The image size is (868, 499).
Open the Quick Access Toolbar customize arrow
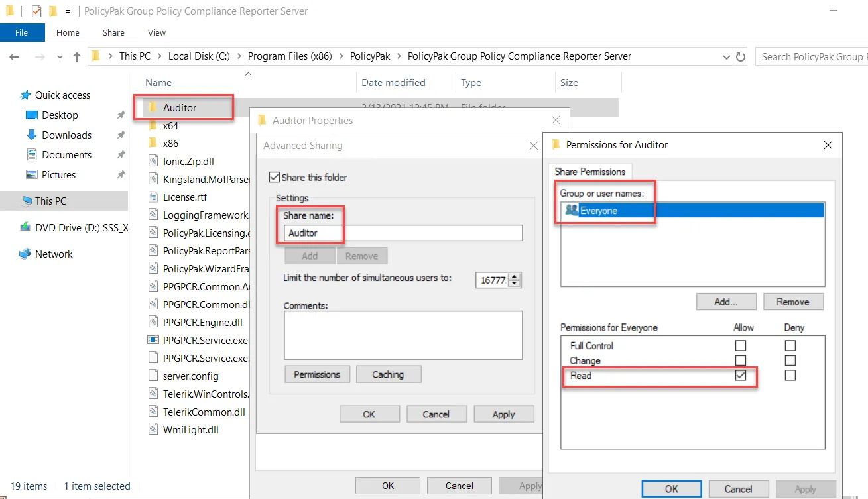(x=68, y=12)
